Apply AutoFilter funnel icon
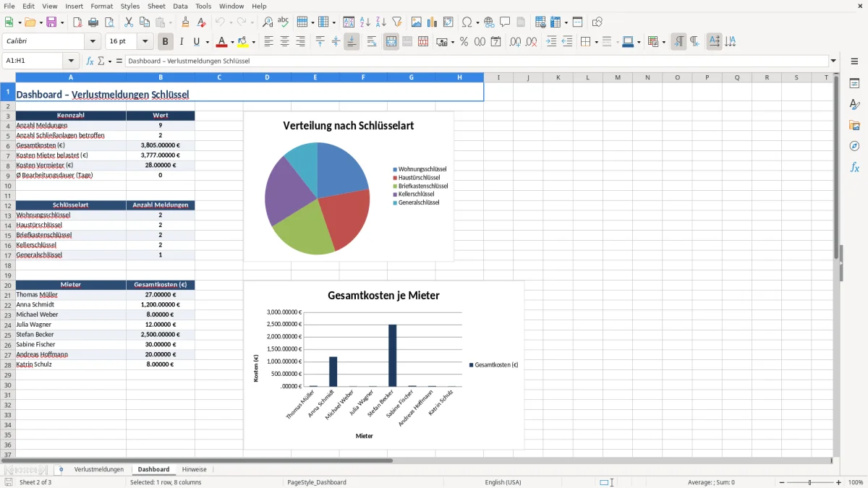The height and width of the screenshot is (488, 868). (x=397, y=22)
